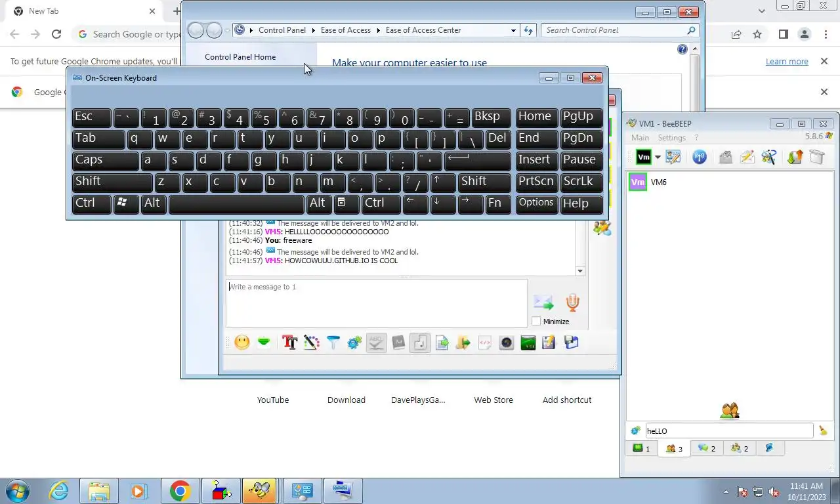840x504 pixels.
Task: Click the green envelope arrow icon
Action: [x=264, y=343]
